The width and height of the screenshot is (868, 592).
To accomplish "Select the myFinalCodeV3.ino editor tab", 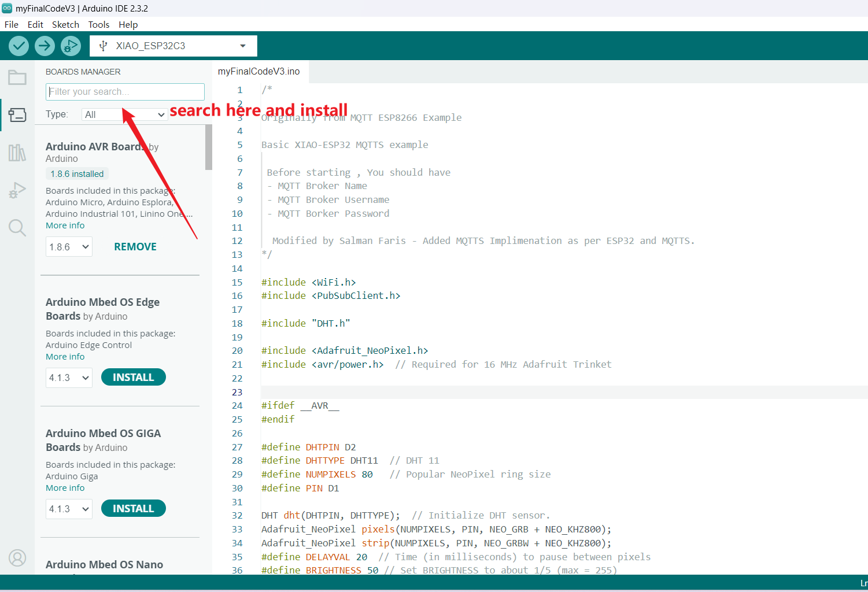I will pos(259,71).
